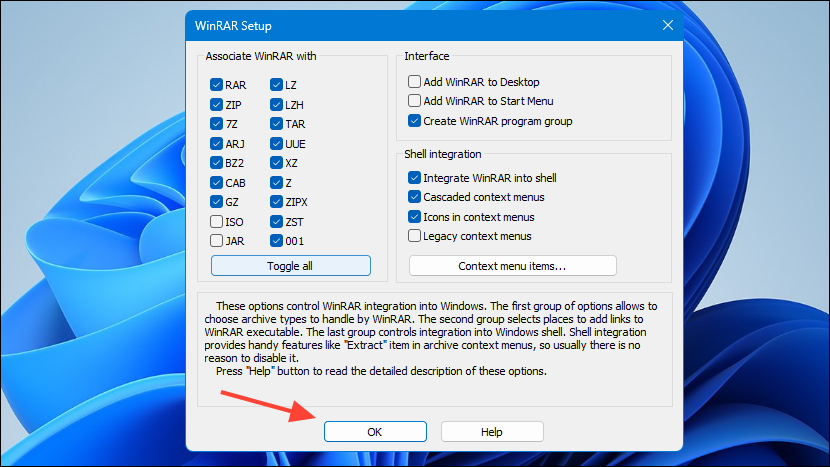This screenshot has height=467, width=830.
Task: Enable Legacy context menus
Action: tap(414, 236)
